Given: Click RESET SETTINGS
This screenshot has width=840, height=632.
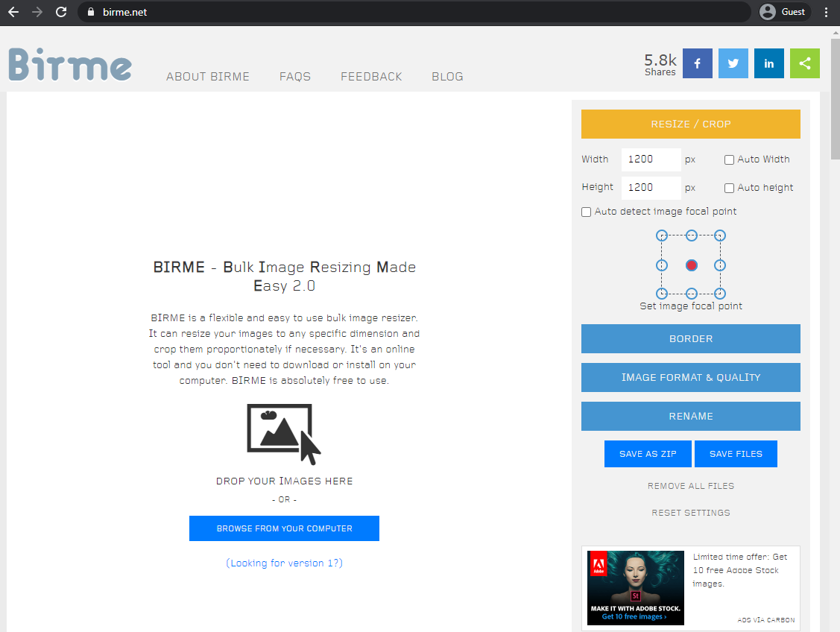Looking at the screenshot, I should (x=690, y=513).
